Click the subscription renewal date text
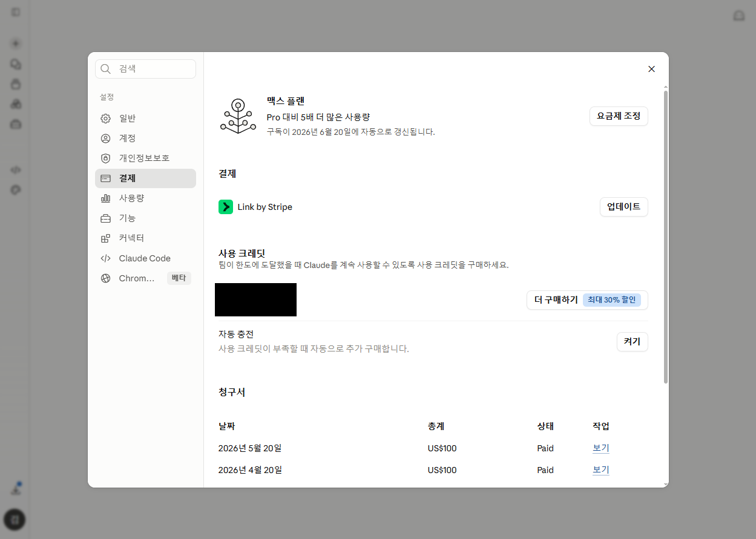 coord(351,132)
